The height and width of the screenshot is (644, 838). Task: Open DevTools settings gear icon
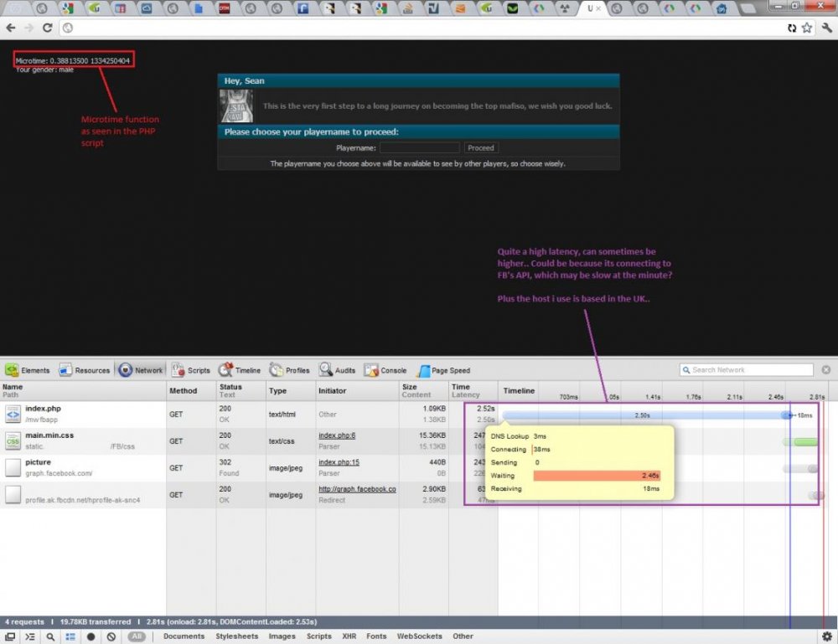tap(827, 636)
